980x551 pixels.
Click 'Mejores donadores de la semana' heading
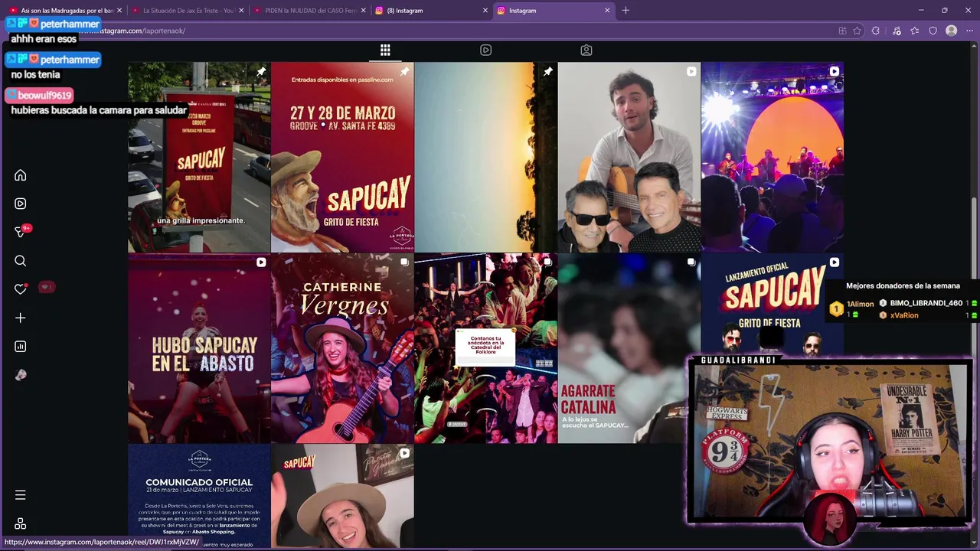pyautogui.click(x=903, y=285)
